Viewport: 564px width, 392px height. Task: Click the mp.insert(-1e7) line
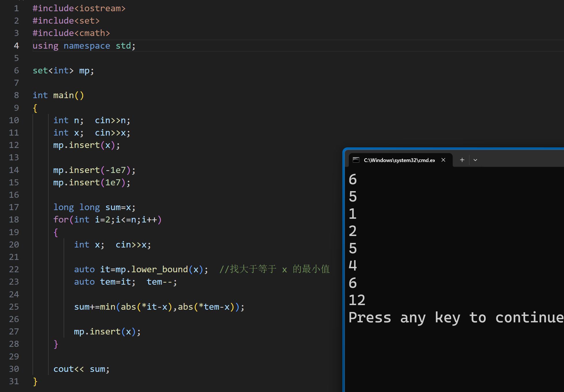point(94,170)
